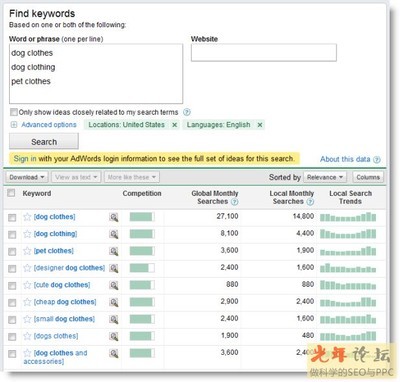Click help icon next to About this data
The width and height of the screenshot is (400, 382).
(377, 160)
